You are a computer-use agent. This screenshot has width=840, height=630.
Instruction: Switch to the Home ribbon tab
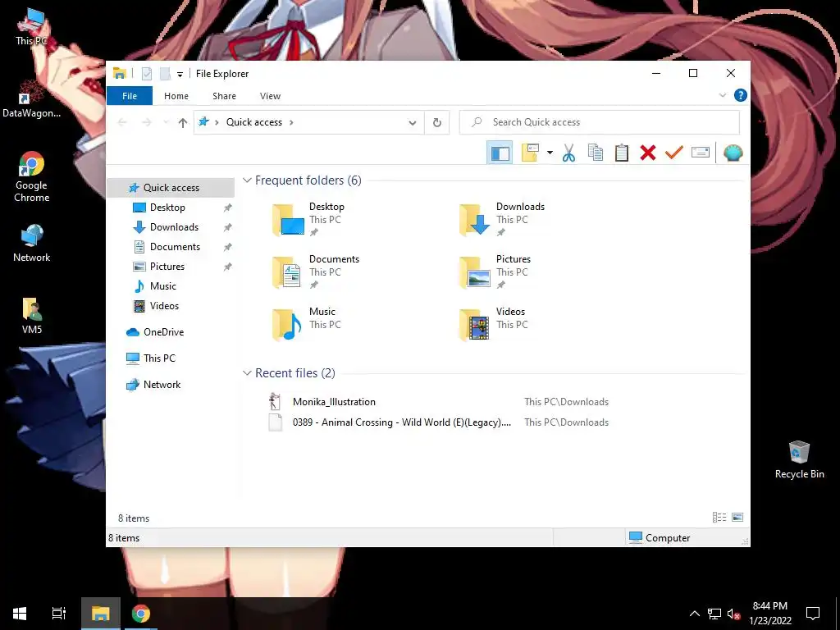(176, 96)
